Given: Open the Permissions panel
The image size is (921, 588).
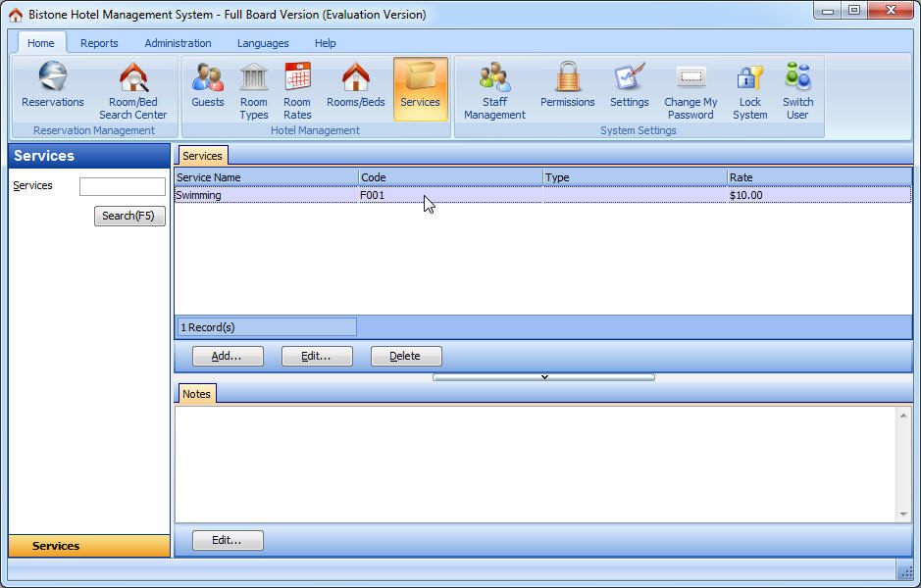Looking at the screenshot, I should point(567,88).
